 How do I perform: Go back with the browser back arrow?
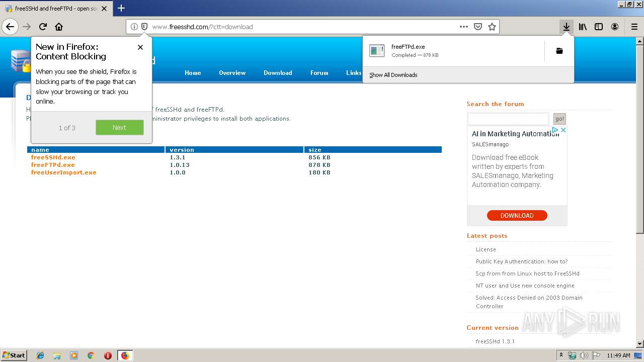10,27
